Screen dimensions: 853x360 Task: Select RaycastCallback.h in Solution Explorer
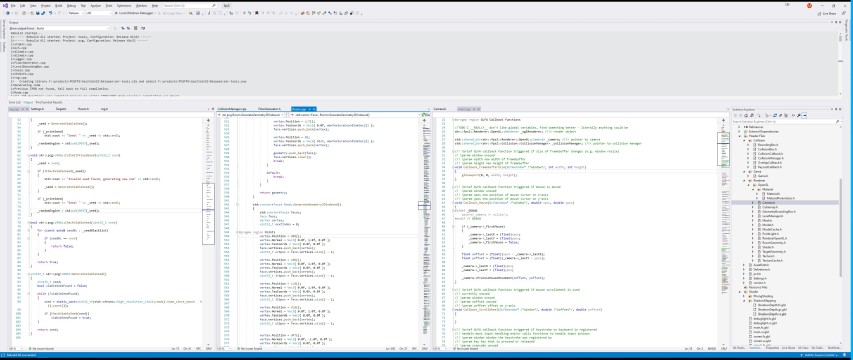pos(770,167)
